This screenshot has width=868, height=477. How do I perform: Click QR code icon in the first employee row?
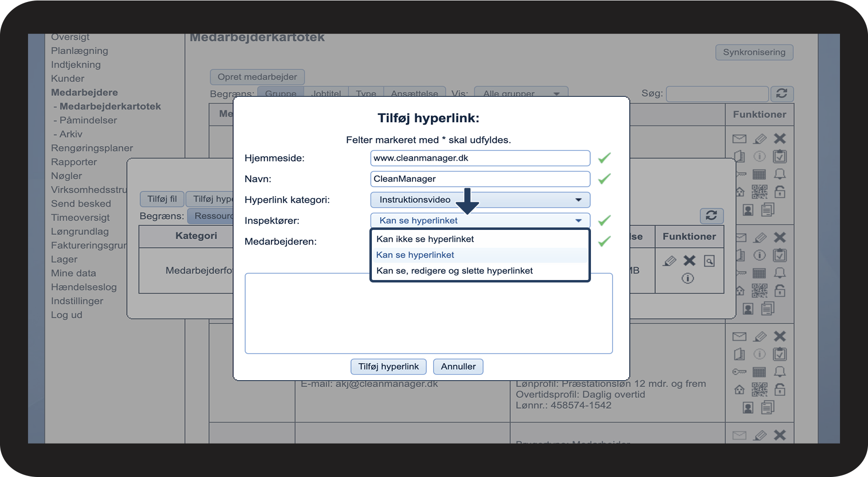click(x=759, y=192)
